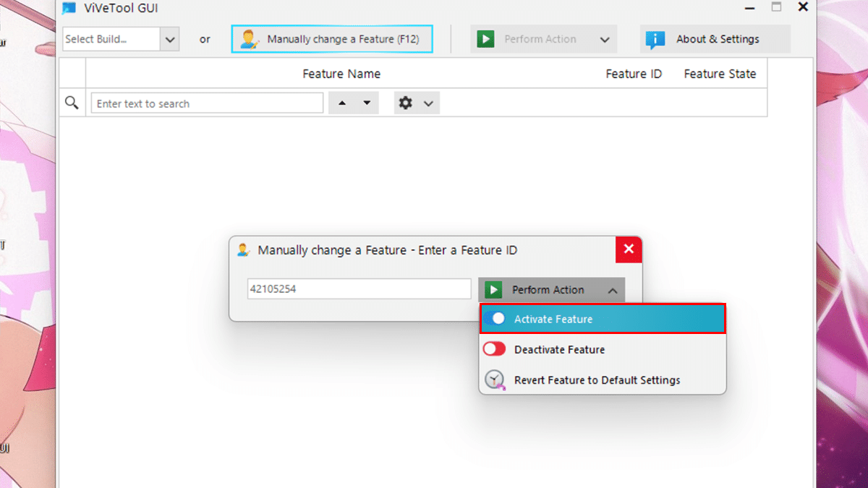Open the search settings gear icon
The height and width of the screenshot is (488, 868).
click(406, 103)
